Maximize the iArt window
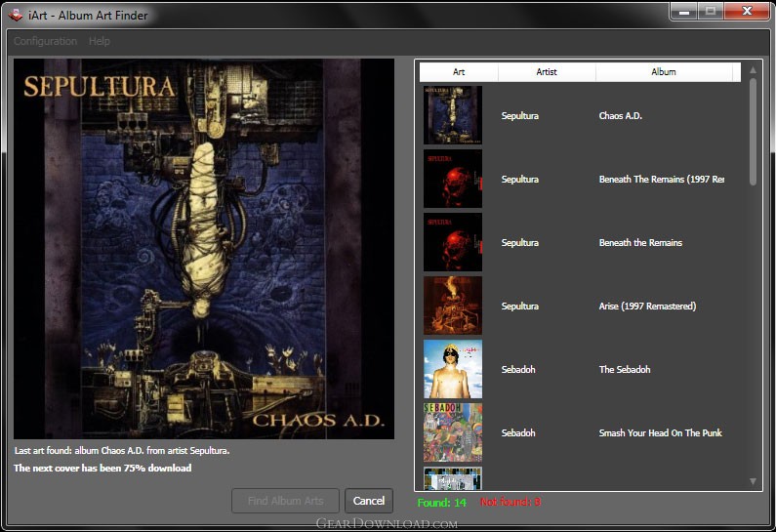Screen dimensions: 776x532 click(x=711, y=11)
